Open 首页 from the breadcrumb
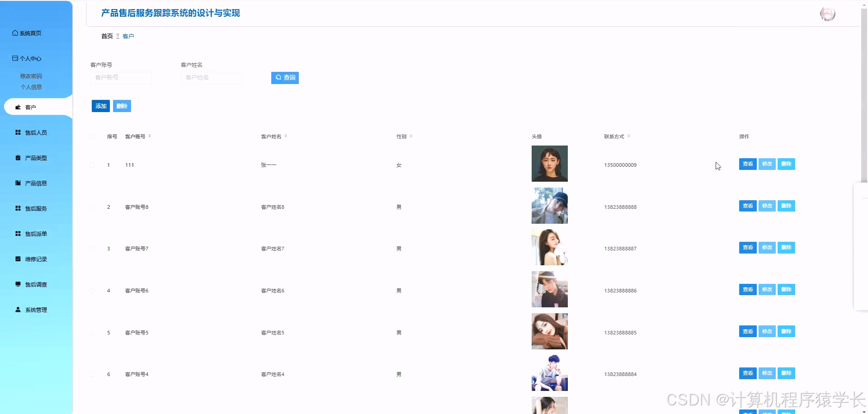This screenshot has width=868, height=414. point(107,36)
